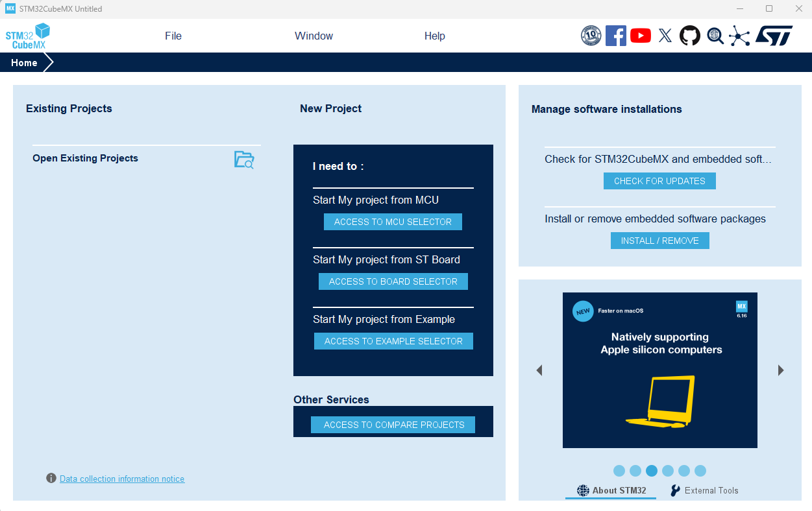Click the GitHub icon
The image size is (812, 511).
pos(690,36)
